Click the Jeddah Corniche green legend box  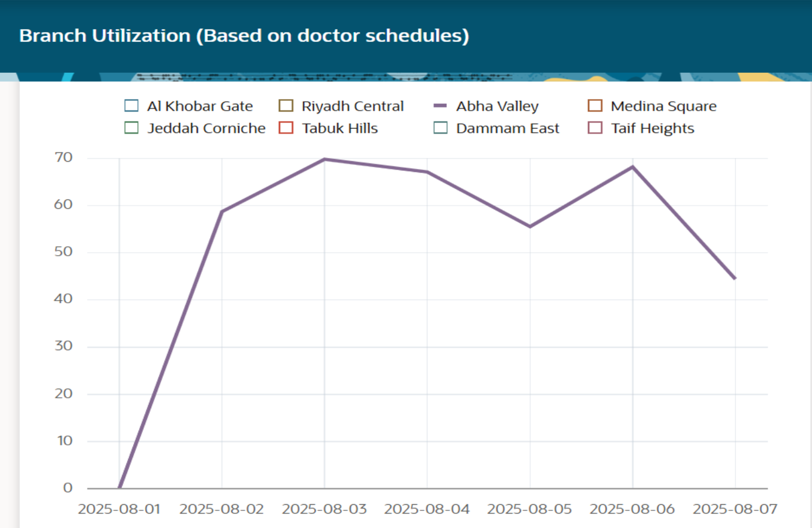tap(131, 129)
